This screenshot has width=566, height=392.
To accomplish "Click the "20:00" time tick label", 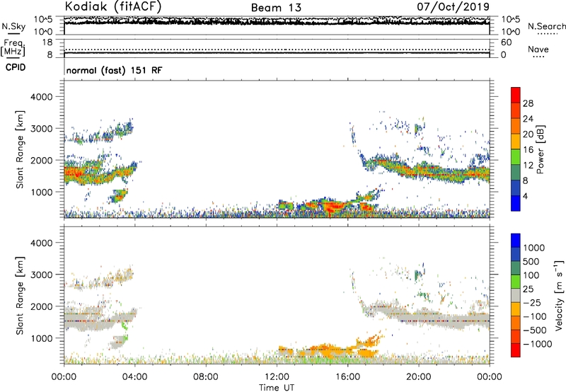I will point(418,377).
